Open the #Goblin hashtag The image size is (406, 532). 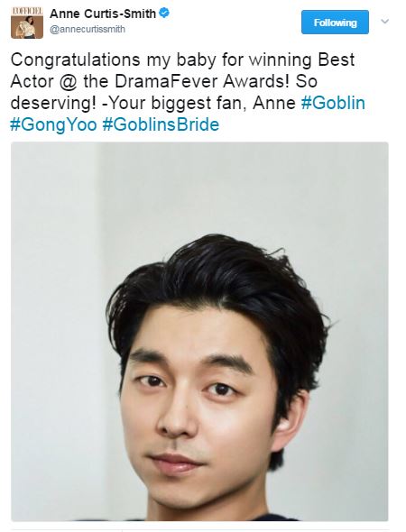[x=333, y=103]
